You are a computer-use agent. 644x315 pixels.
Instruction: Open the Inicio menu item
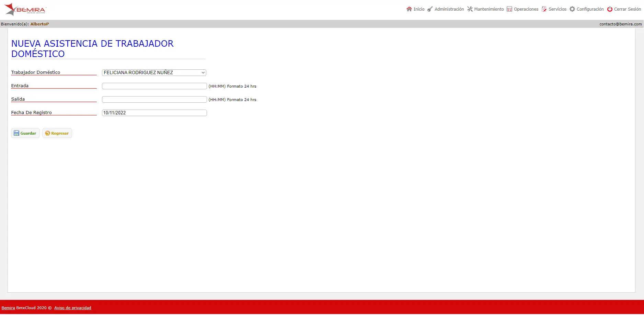coord(419,9)
